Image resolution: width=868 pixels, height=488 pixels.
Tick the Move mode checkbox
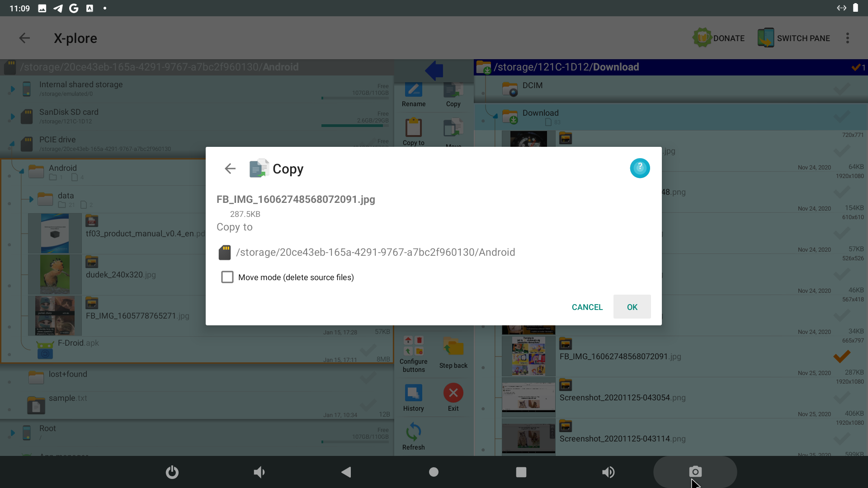(227, 277)
